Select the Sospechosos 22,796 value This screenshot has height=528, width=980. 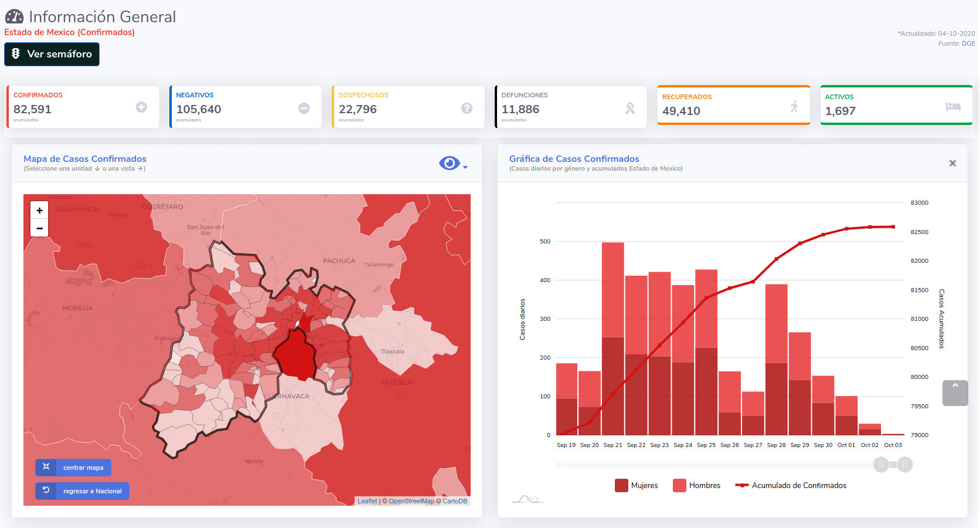click(x=358, y=109)
